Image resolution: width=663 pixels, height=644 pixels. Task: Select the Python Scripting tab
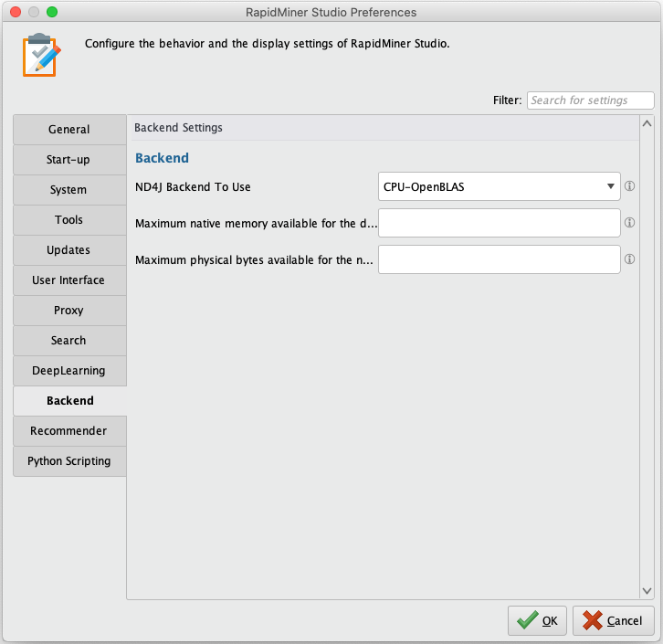tap(69, 461)
